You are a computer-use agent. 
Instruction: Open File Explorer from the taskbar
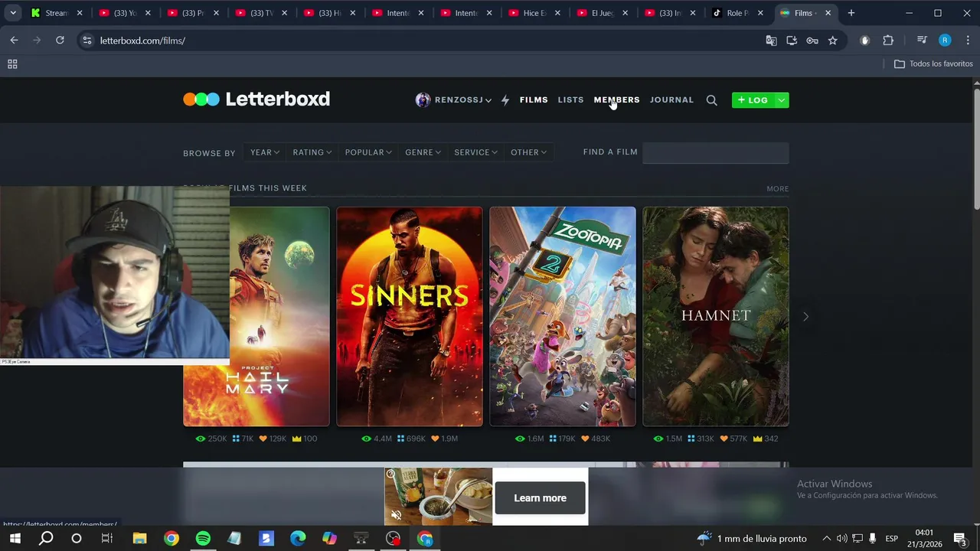pyautogui.click(x=139, y=538)
